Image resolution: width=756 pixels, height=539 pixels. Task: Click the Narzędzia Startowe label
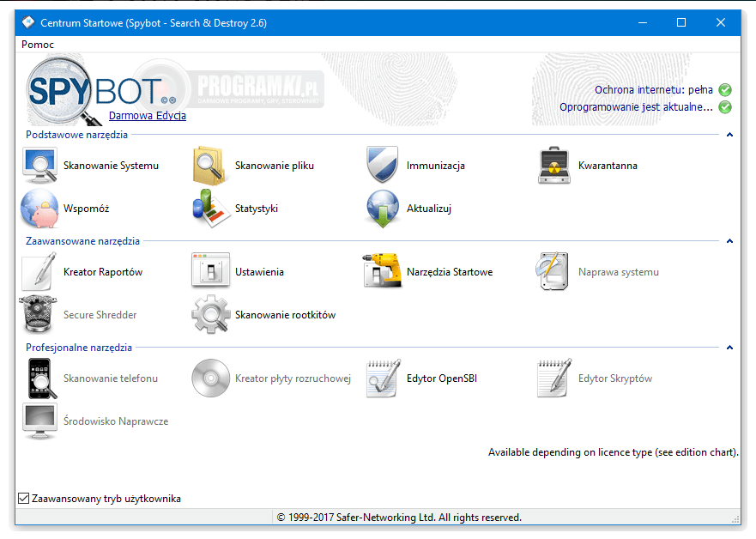[x=450, y=272]
